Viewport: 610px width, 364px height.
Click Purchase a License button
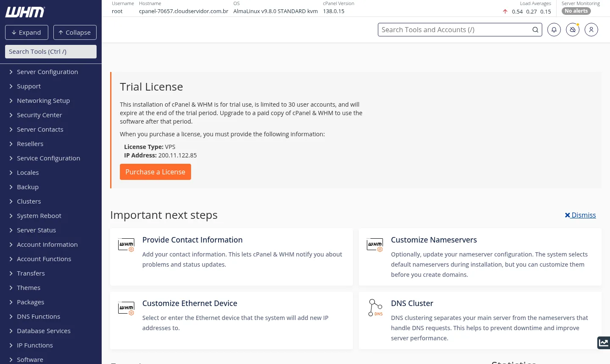click(x=155, y=172)
